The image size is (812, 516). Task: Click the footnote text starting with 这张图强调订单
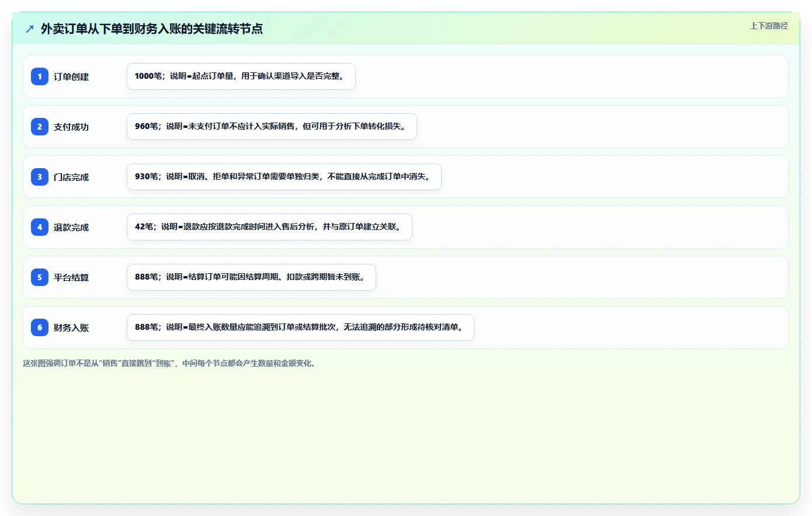coord(171,363)
